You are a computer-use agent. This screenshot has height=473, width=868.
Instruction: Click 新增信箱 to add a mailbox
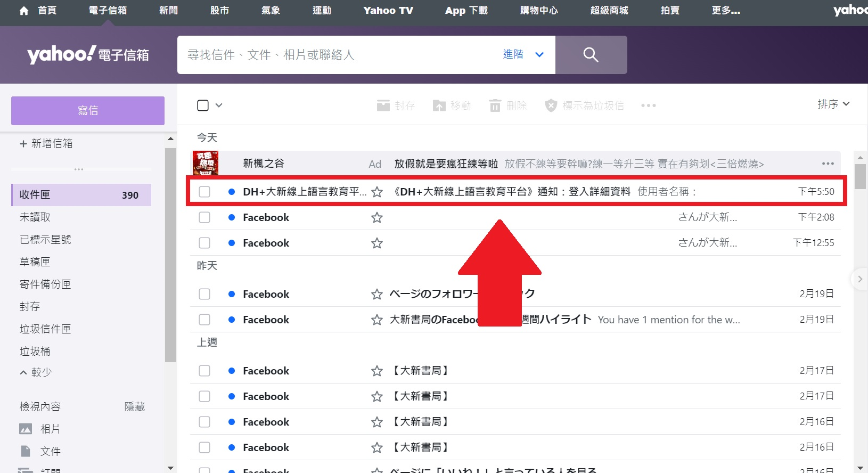point(46,143)
